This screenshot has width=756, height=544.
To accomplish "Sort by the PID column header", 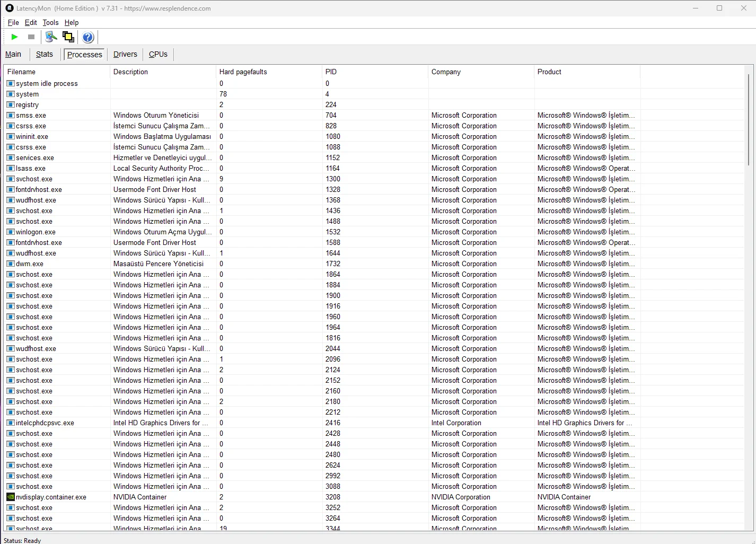I will (375, 72).
